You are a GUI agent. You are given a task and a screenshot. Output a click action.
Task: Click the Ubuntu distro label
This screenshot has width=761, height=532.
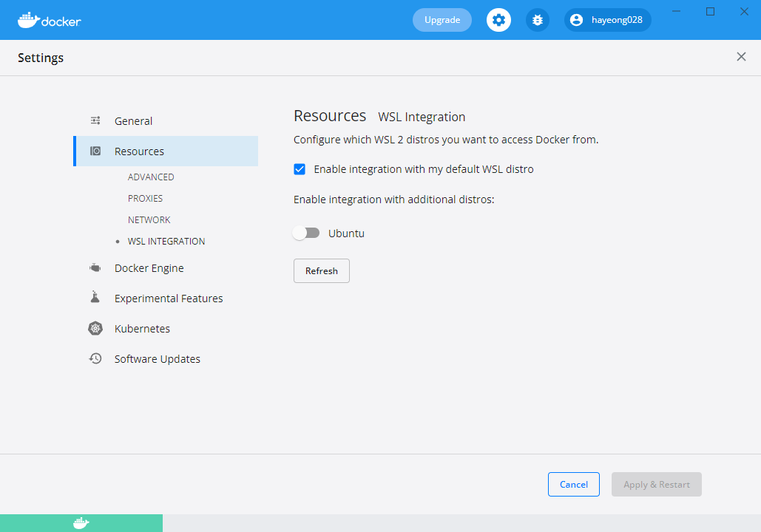(x=346, y=233)
